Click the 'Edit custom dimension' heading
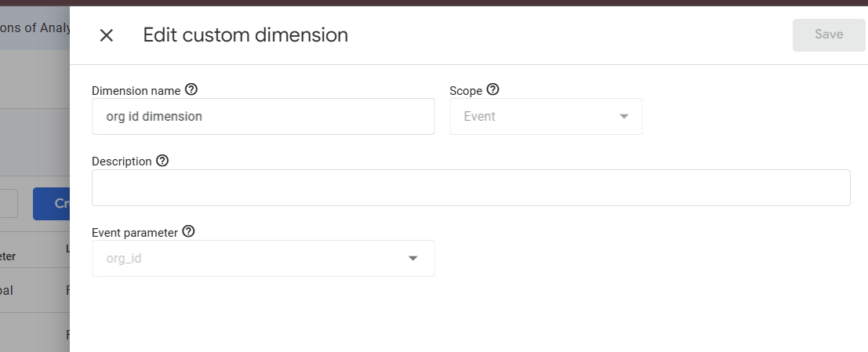The width and height of the screenshot is (868, 352). (245, 34)
